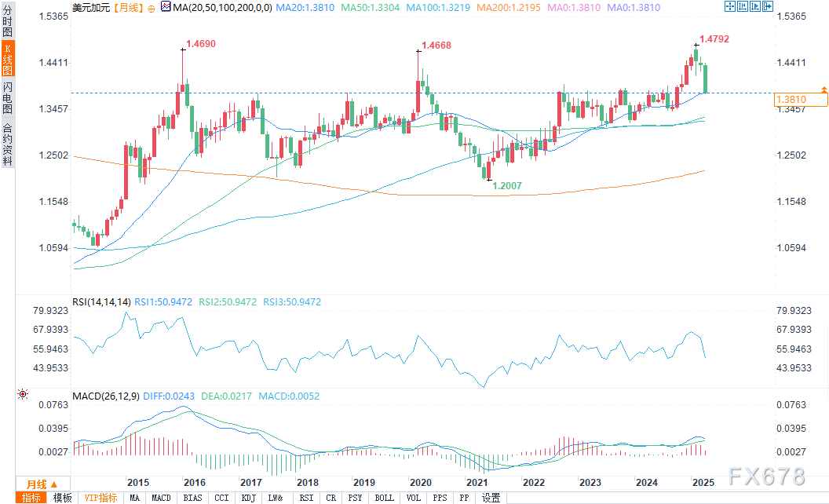Enable the KDJ indicator in the bottom bar
The image size is (829, 504).
247,498
